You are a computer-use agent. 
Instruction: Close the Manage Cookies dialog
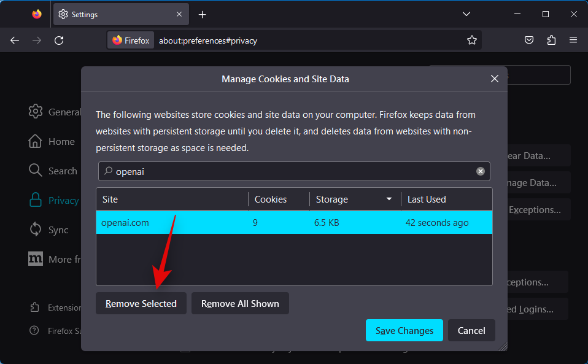coord(495,79)
